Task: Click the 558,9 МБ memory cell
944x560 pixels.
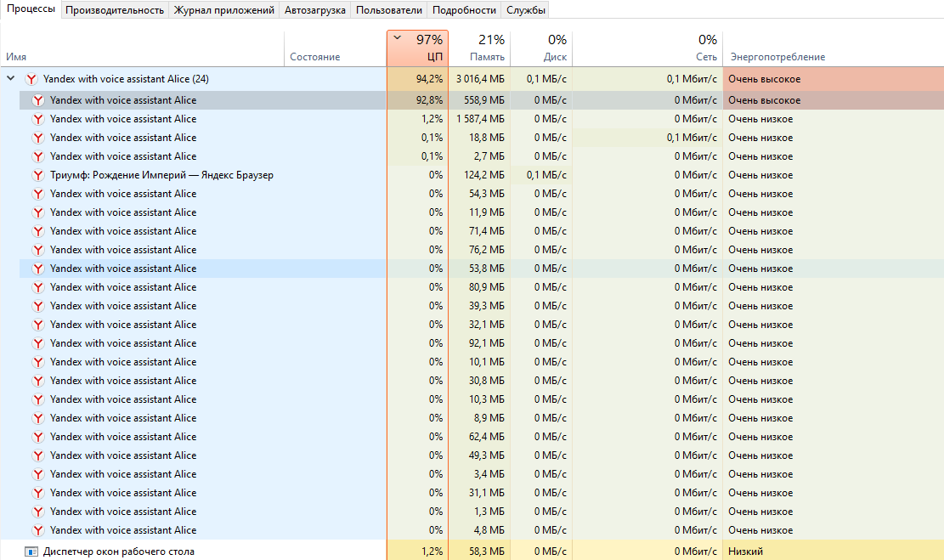Action: click(480, 100)
